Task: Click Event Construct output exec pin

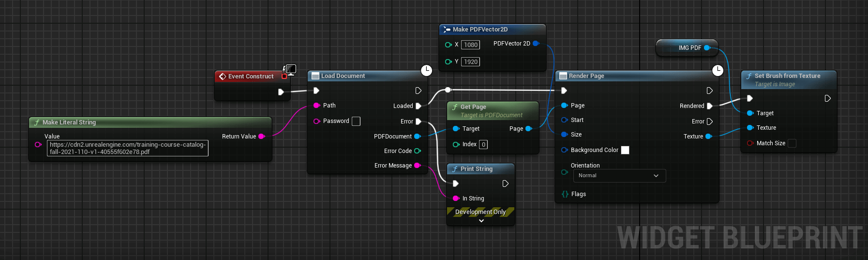Action: [x=281, y=92]
